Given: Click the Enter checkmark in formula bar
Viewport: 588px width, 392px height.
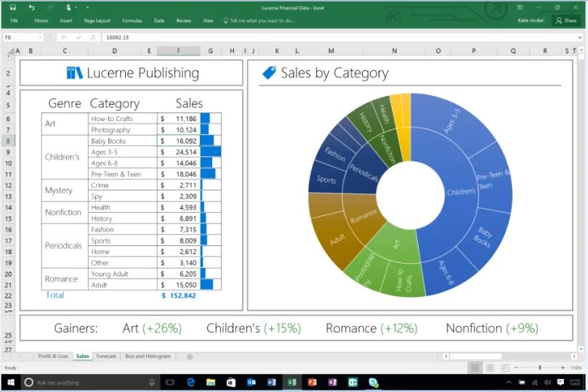Looking at the screenshot, I should click(x=78, y=38).
